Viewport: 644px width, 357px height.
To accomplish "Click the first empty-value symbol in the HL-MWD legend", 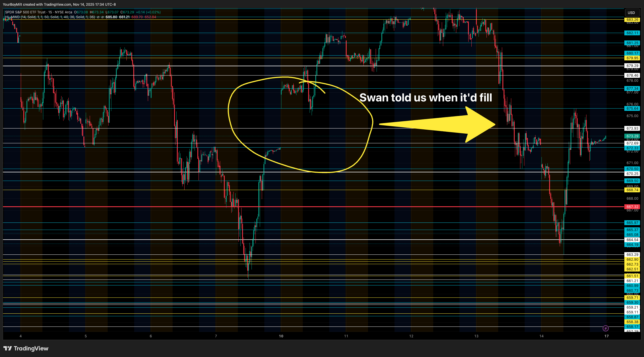I will pos(98,17).
